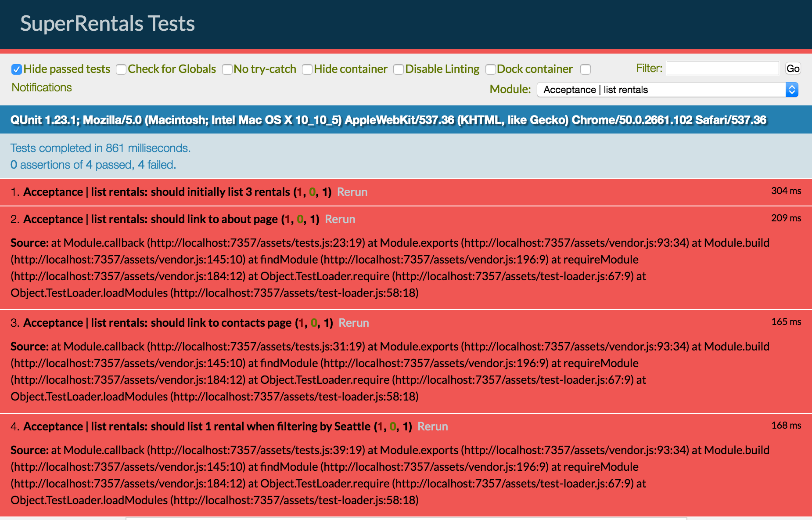This screenshot has height=520, width=812.
Task: Click the Module dropdown arrow stepper icon
Action: 792,90
